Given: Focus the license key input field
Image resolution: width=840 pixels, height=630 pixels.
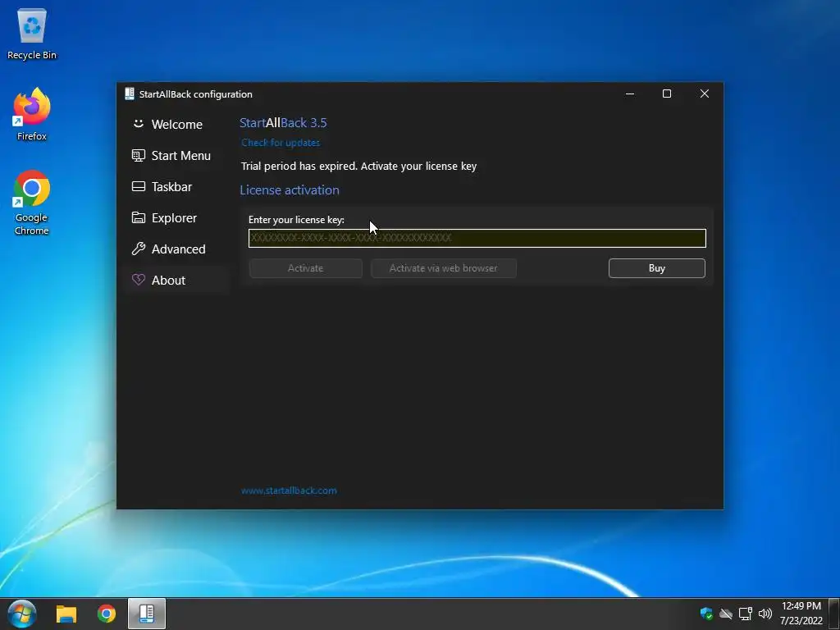Looking at the screenshot, I should (x=477, y=238).
